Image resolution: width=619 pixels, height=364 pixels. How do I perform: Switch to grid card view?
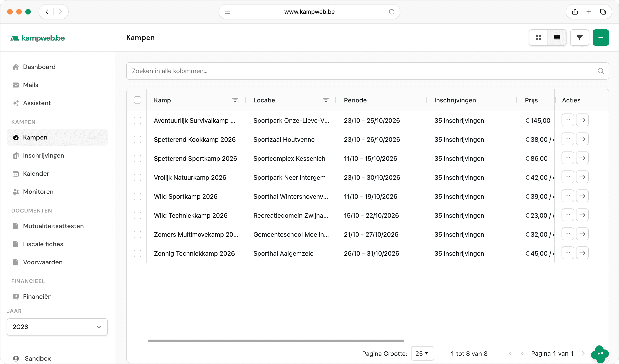[x=538, y=38]
